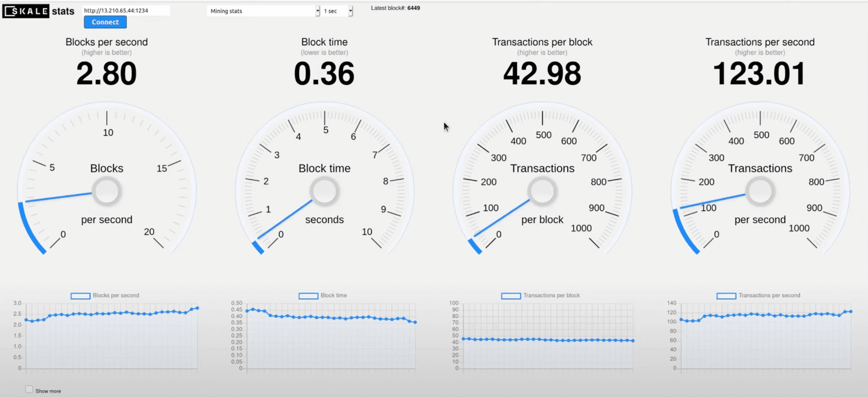Image resolution: width=868 pixels, height=397 pixels.
Task: Click the Transactions per block legend box
Action: (x=511, y=296)
